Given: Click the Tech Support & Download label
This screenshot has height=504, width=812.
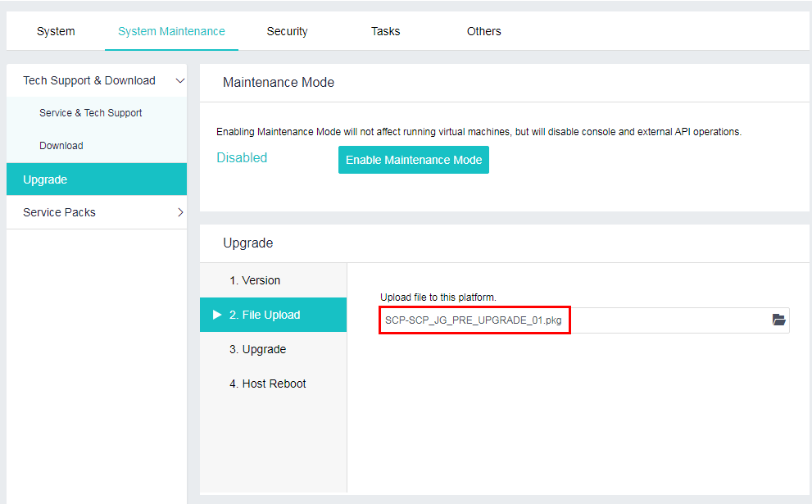Looking at the screenshot, I should (89, 80).
